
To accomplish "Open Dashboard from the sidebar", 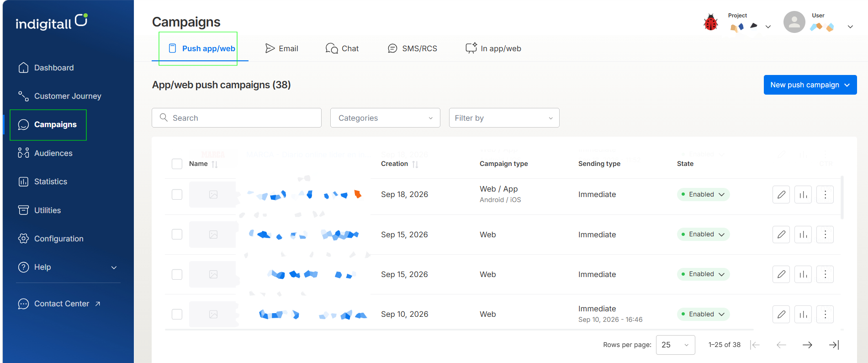I will pos(46,68).
